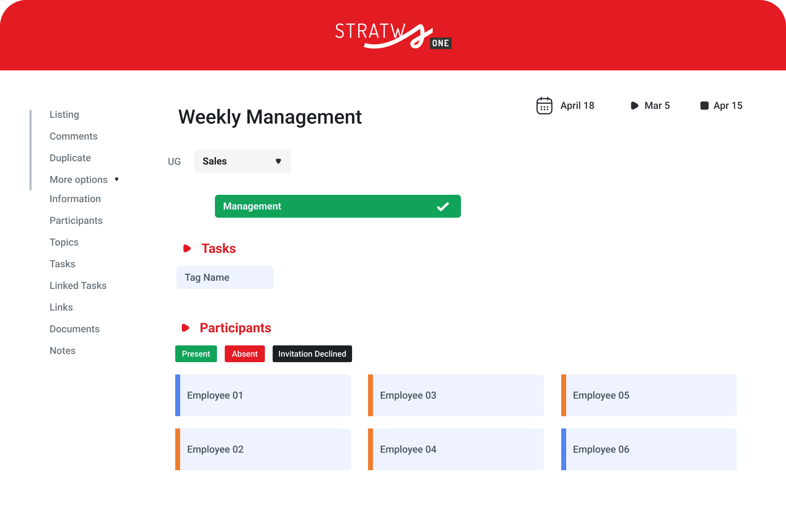Select the Duplicate option
Viewport: 786px width, 532px height.
[x=70, y=158]
